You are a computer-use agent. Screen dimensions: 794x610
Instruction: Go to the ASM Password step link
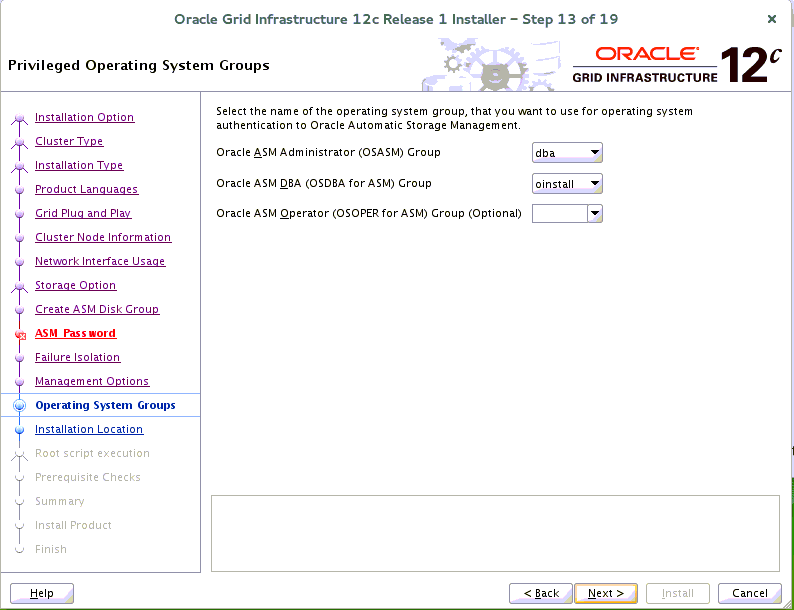coord(75,333)
